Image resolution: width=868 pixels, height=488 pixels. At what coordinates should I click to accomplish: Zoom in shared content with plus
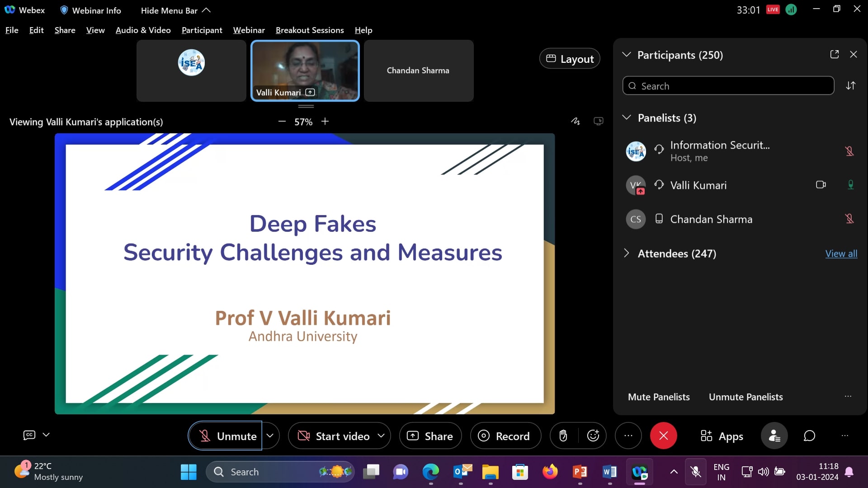point(325,121)
